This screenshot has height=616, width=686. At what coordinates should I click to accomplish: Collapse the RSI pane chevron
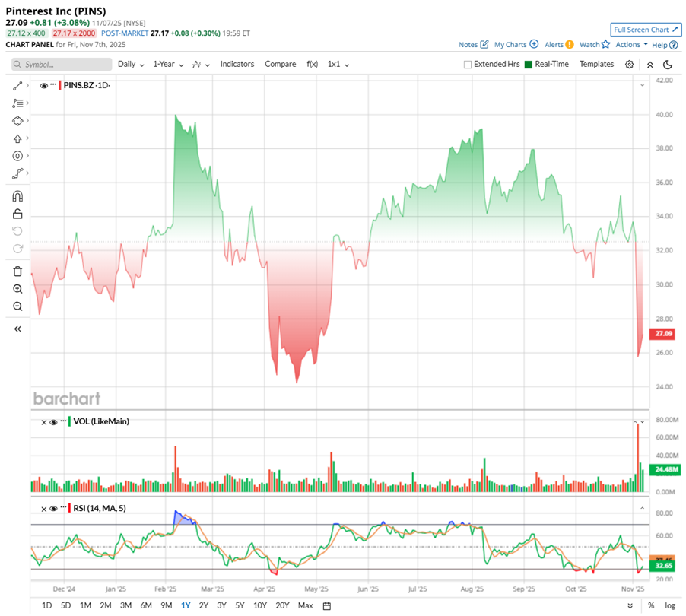(642, 508)
